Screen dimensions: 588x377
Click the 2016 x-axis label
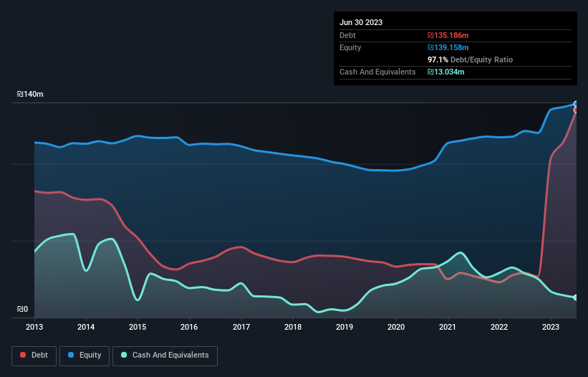[189, 327]
